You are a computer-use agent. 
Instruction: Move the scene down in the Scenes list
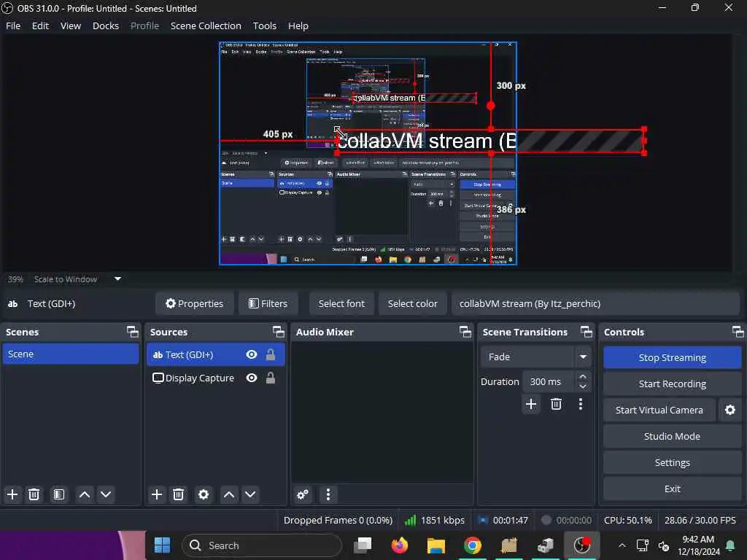tap(106, 494)
